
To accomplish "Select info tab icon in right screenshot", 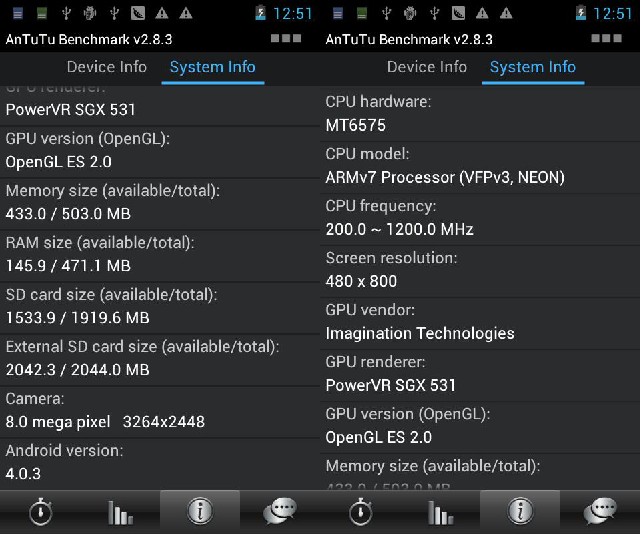I will tap(520, 510).
